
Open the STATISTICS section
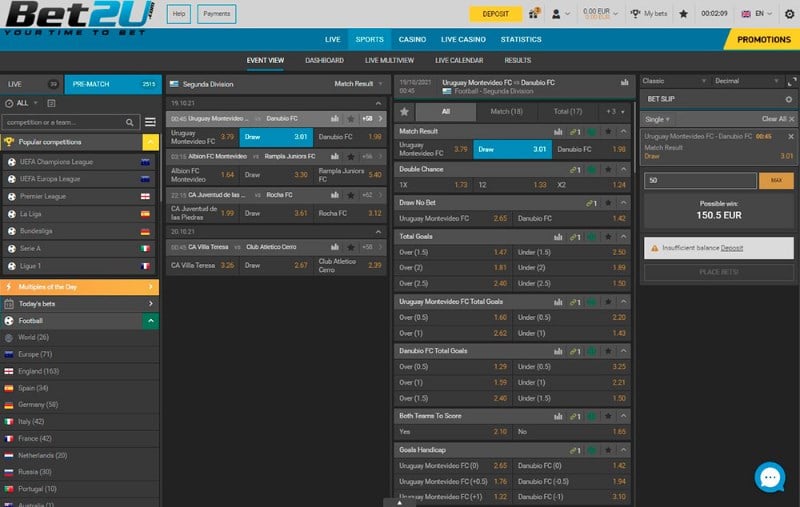pyautogui.click(x=521, y=39)
